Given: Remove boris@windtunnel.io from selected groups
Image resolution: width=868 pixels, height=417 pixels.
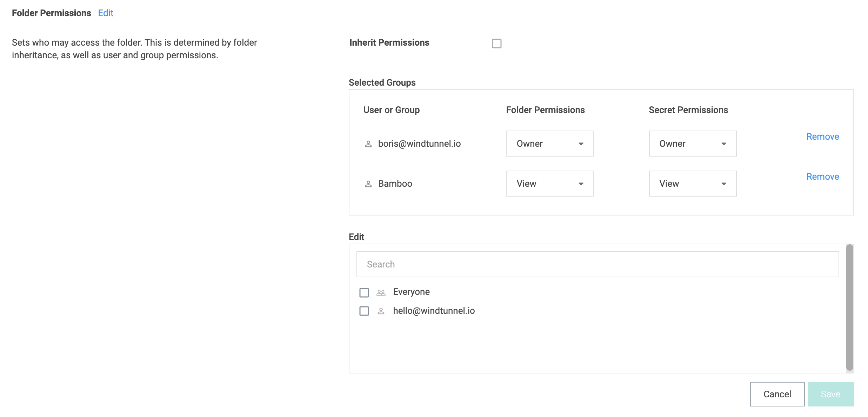Looking at the screenshot, I should pyautogui.click(x=822, y=137).
